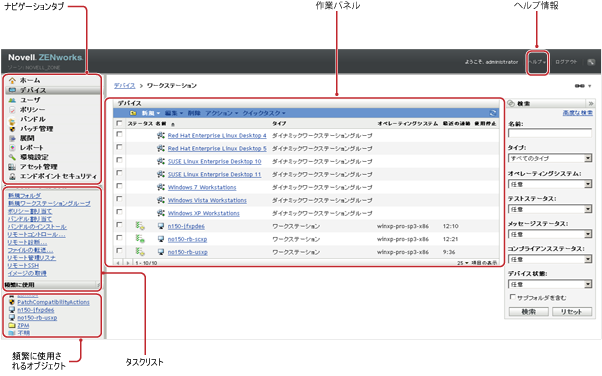Collapse the 検索 panel with the double chevron

(x=590, y=103)
